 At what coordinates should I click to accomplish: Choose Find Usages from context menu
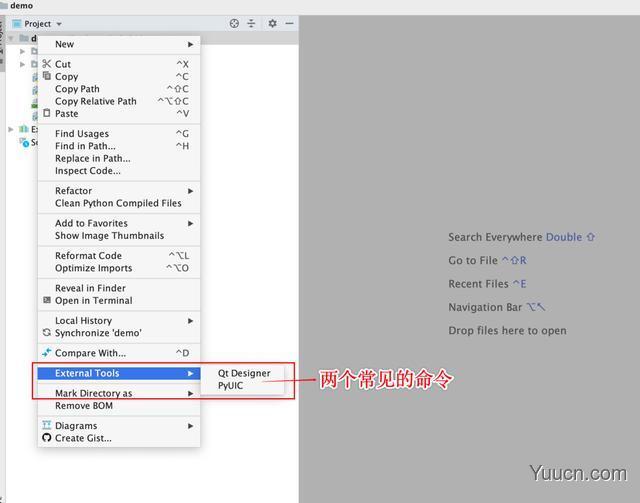[x=82, y=134]
